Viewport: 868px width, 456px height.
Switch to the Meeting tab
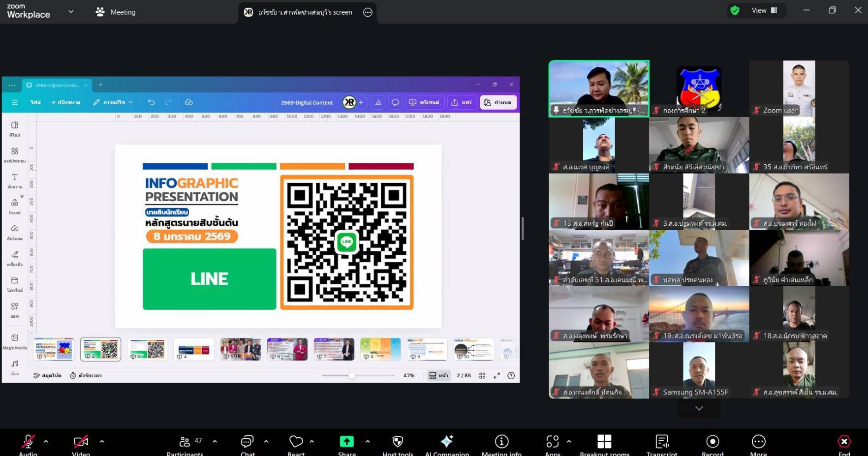[x=116, y=12]
